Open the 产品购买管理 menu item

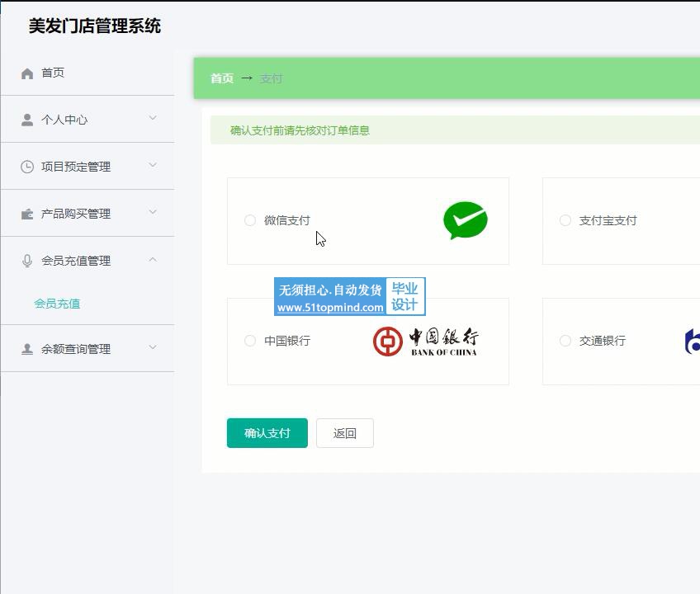(87, 214)
